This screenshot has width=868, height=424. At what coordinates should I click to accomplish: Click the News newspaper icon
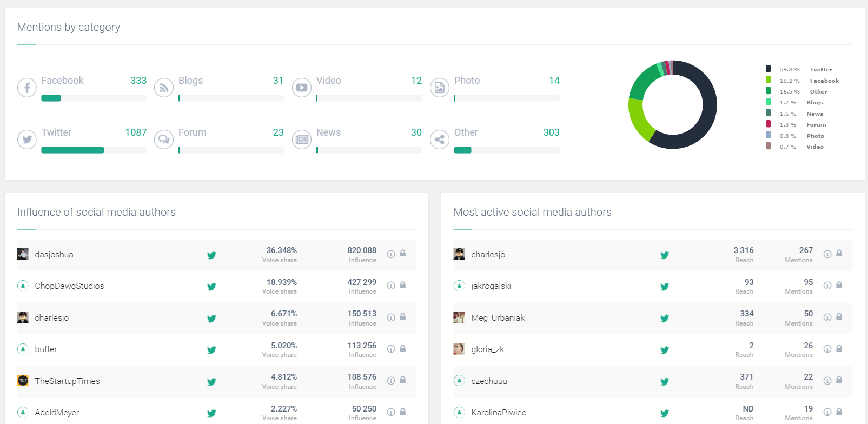click(302, 140)
